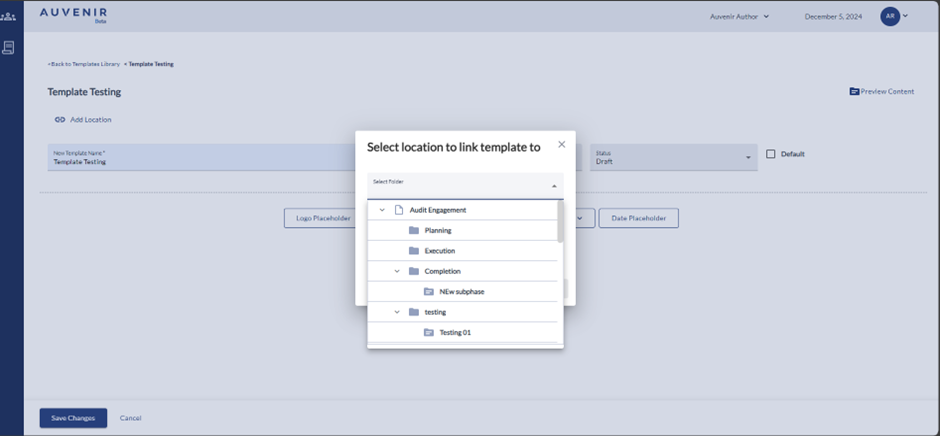Viewport: 940px width, 436px height.
Task: Open the team members sidebar icon
Action: [8, 17]
